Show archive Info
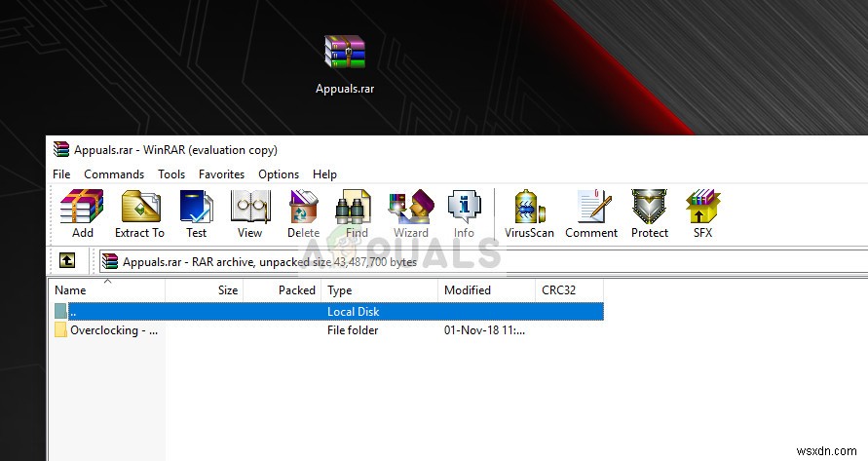The width and height of the screenshot is (868, 461). [x=464, y=213]
